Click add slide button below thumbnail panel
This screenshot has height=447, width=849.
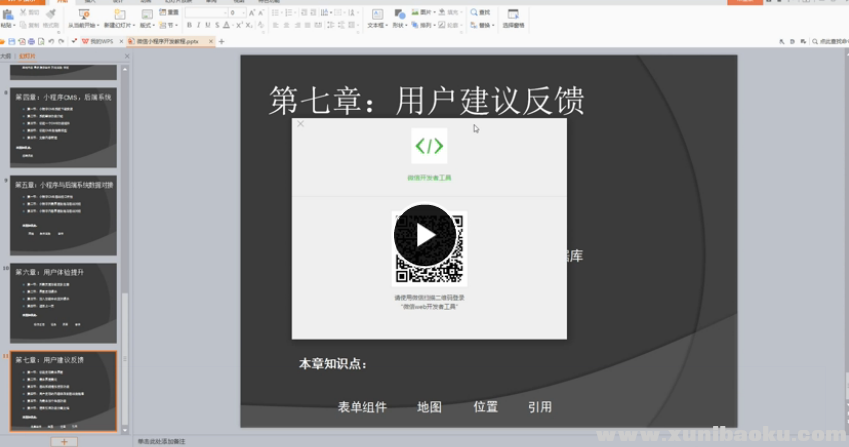(x=63, y=441)
